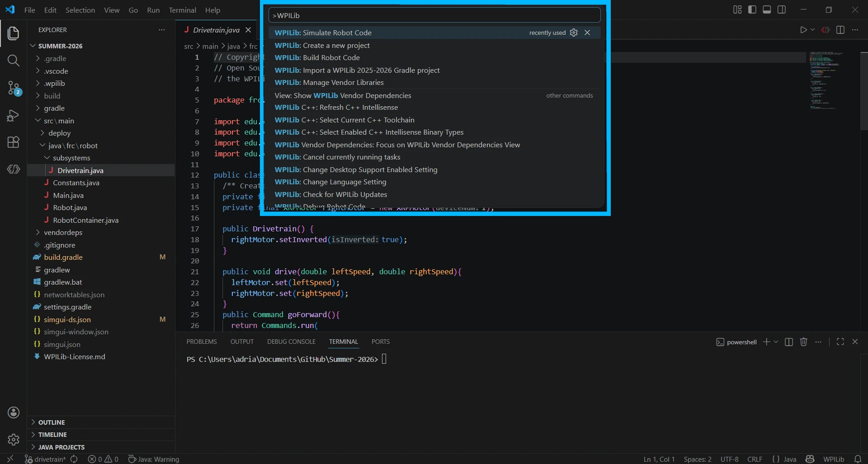868x464 pixels.
Task: Open the Manage gear in activity bar
Action: (x=14, y=439)
